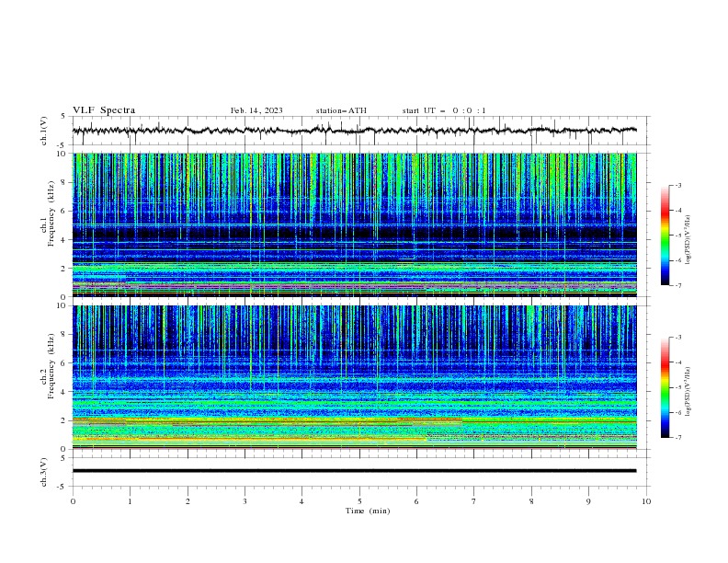The image size is (728, 563).
Task: Click the ch.2 spectrogram image
Action: click(x=354, y=377)
